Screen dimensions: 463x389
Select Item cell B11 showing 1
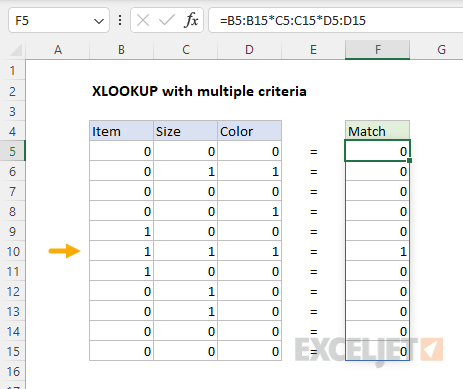click(x=121, y=271)
